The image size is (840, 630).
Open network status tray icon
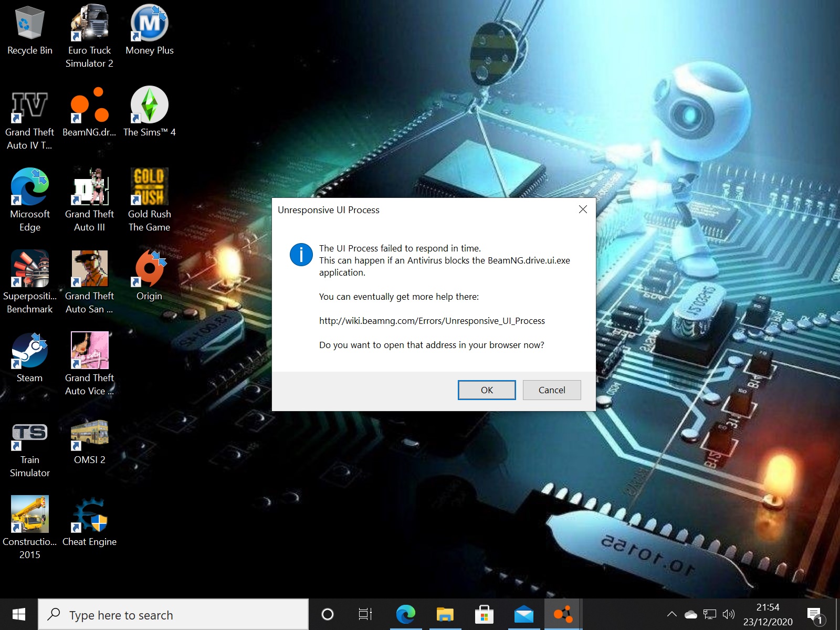click(x=710, y=614)
